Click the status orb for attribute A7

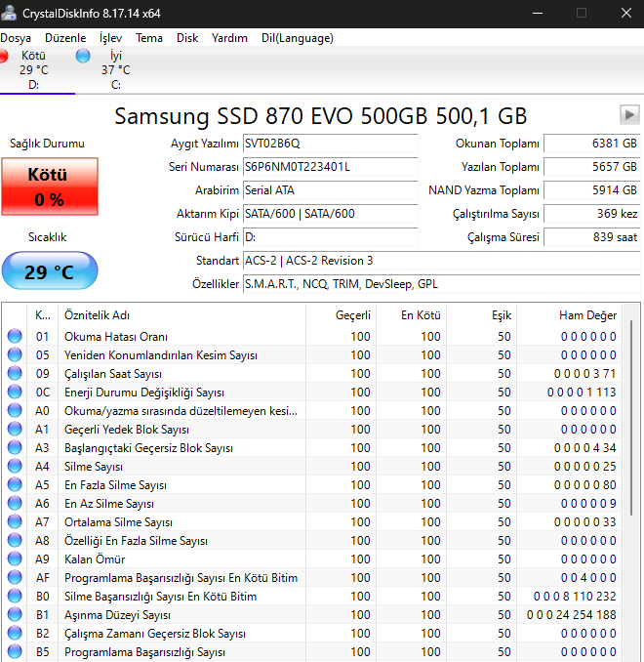pos(15,521)
